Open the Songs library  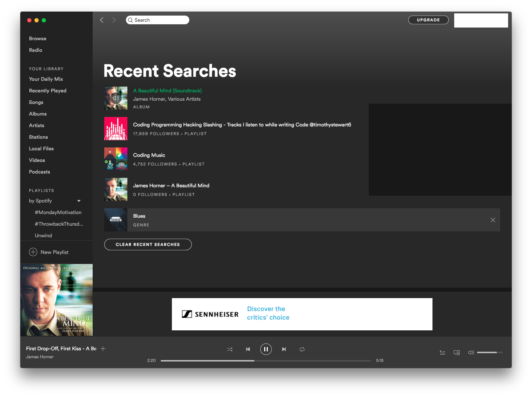(x=36, y=102)
